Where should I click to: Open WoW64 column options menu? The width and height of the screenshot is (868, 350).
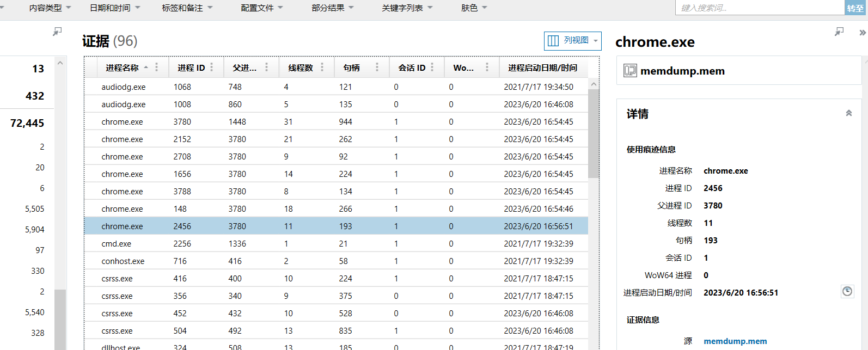[487, 67]
